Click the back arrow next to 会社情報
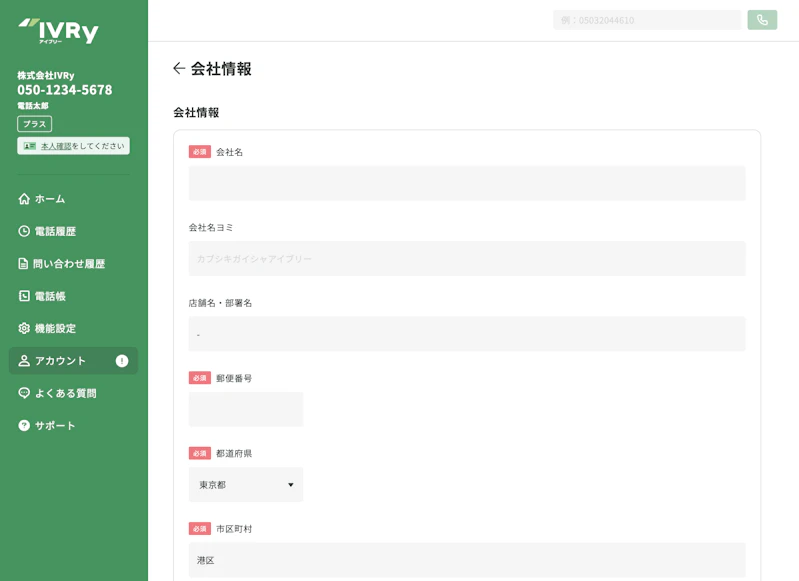This screenshot has width=799, height=581. (x=178, y=68)
